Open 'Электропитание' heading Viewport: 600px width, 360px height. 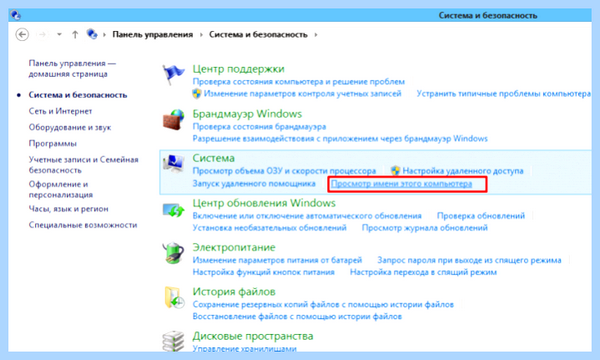[x=234, y=248]
